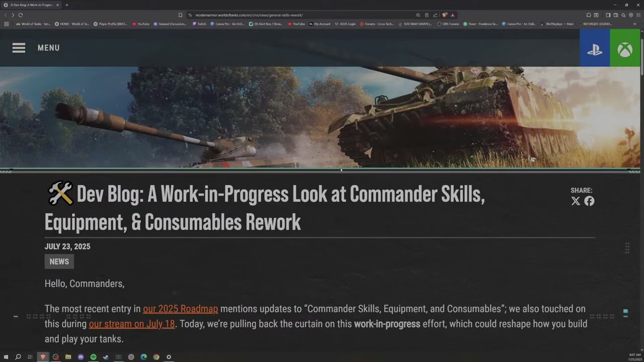Click the tank hero banner image
This screenshot has height=362, width=644.
tap(320, 118)
